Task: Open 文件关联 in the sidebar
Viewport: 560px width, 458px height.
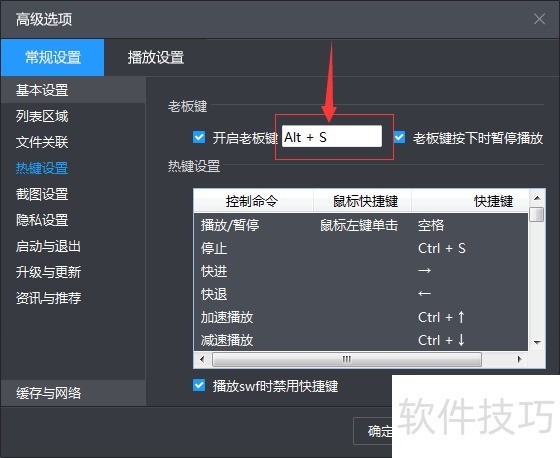Action: (42, 142)
